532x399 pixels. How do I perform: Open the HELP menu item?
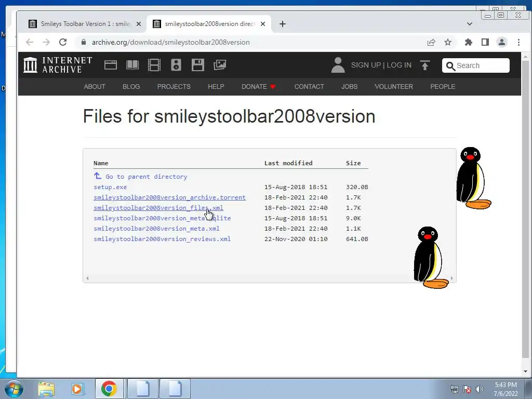(216, 87)
